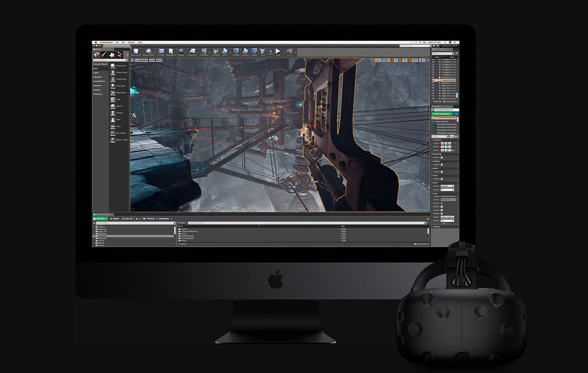Click the Save Current toolbar icon
This screenshot has height=373, width=588.
136,52
